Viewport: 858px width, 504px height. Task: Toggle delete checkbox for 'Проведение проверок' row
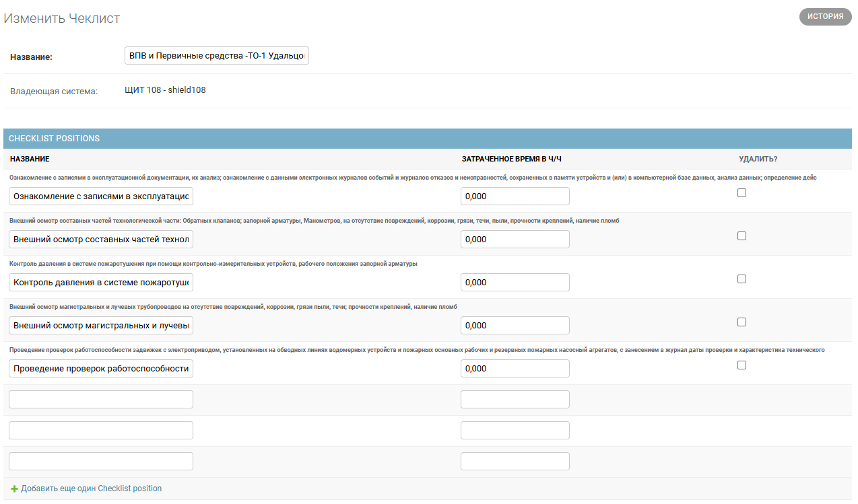pos(741,365)
